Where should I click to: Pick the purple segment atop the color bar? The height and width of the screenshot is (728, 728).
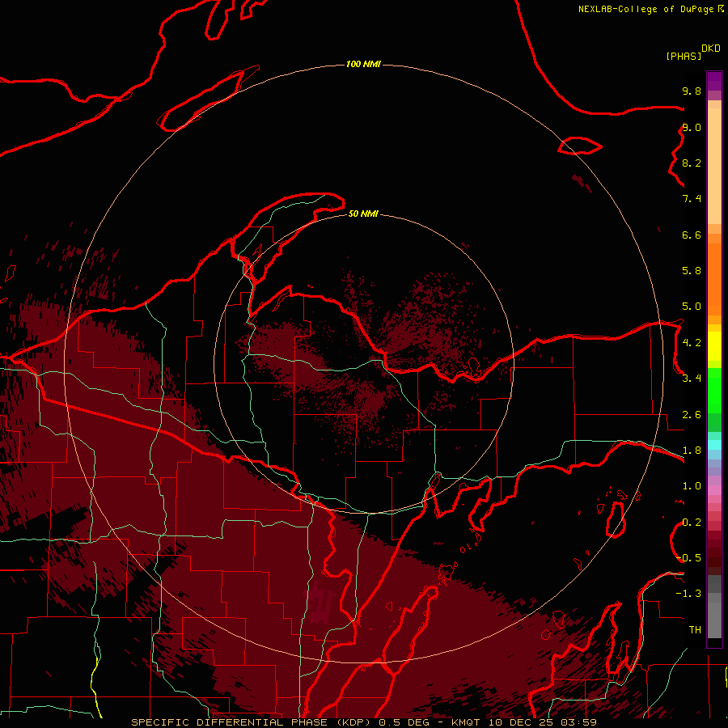pyautogui.click(x=714, y=81)
